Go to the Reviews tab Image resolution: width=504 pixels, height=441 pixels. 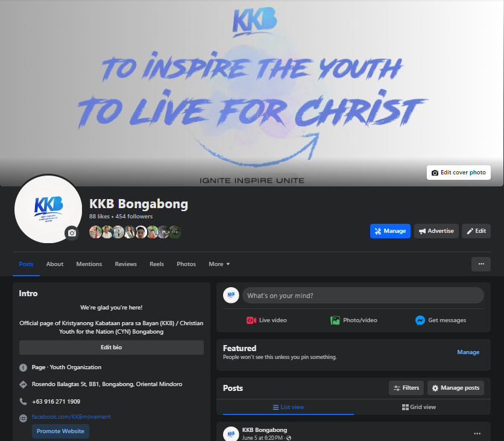click(125, 264)
